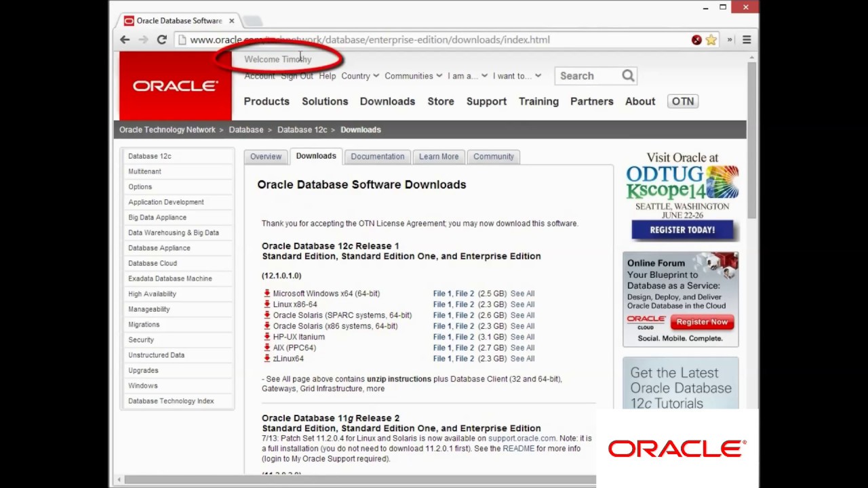This screenshot has width=868, height=488.
Task: Click Database 12c breadcrumb link
Action: 302,129
